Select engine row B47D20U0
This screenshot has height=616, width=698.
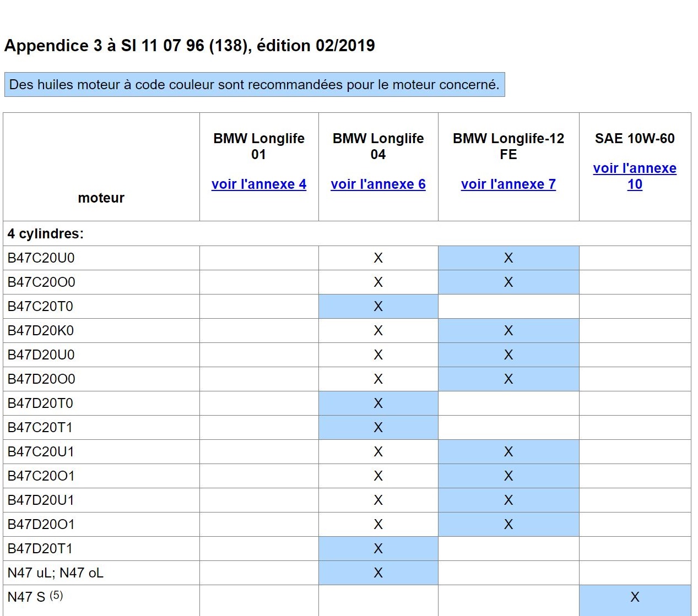(x=347, y=355)
